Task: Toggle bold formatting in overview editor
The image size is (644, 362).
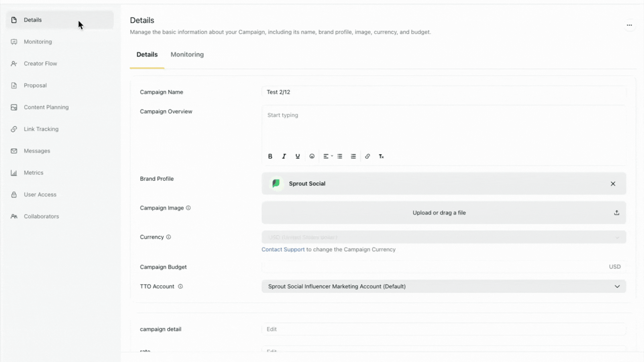Action: pos(270,156)
